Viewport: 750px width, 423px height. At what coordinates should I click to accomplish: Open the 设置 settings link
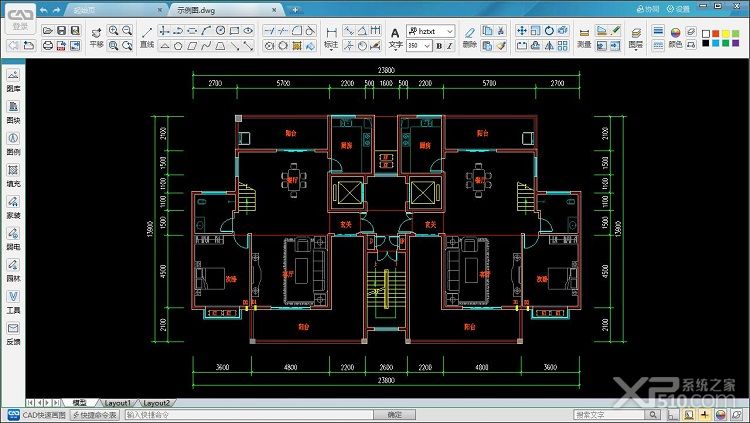[679, 9]
